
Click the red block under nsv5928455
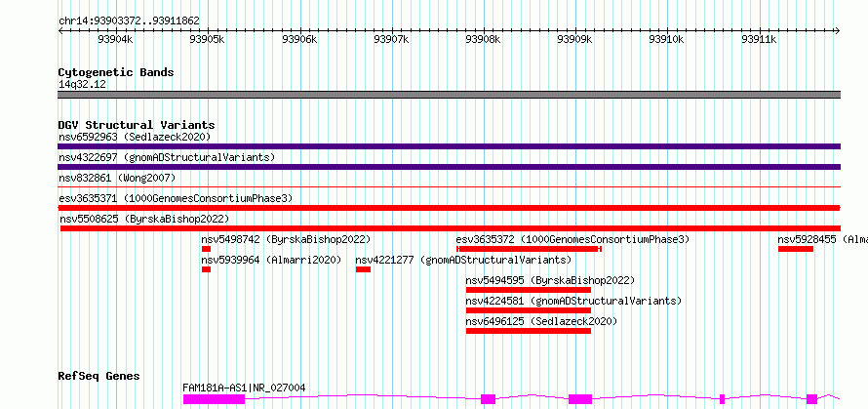796,249
